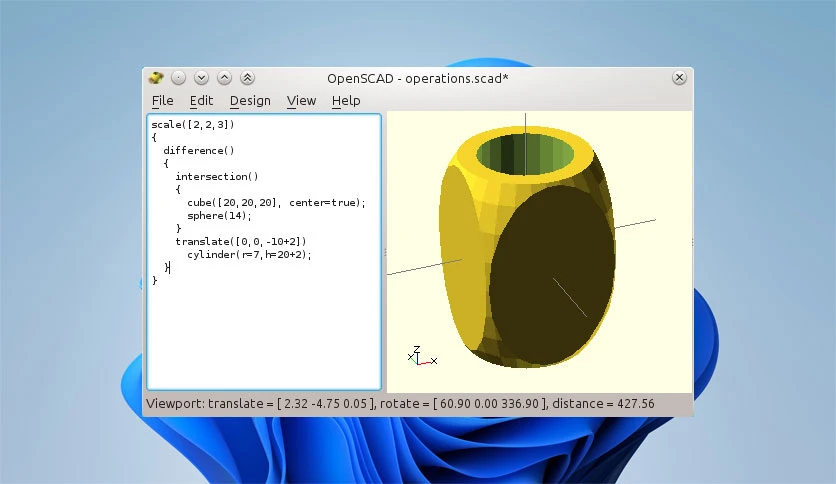
Task: Click the down-chevron minimize button in title bar
Action: point(201,78)
